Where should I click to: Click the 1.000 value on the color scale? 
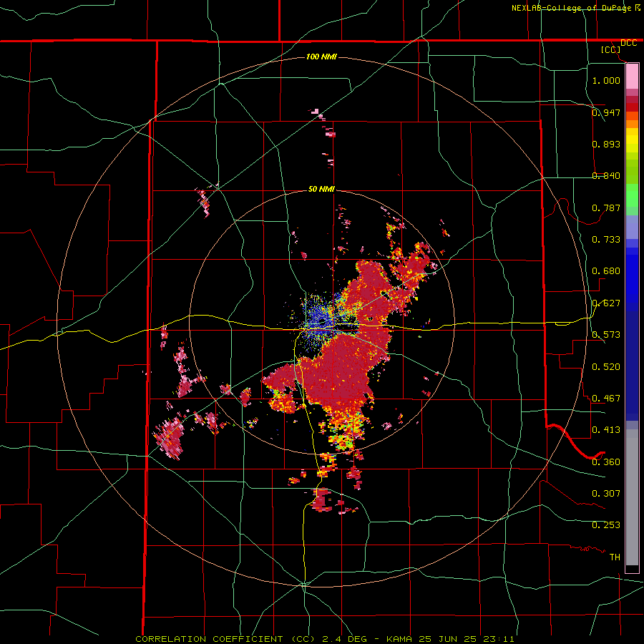(x=606, y=80)
